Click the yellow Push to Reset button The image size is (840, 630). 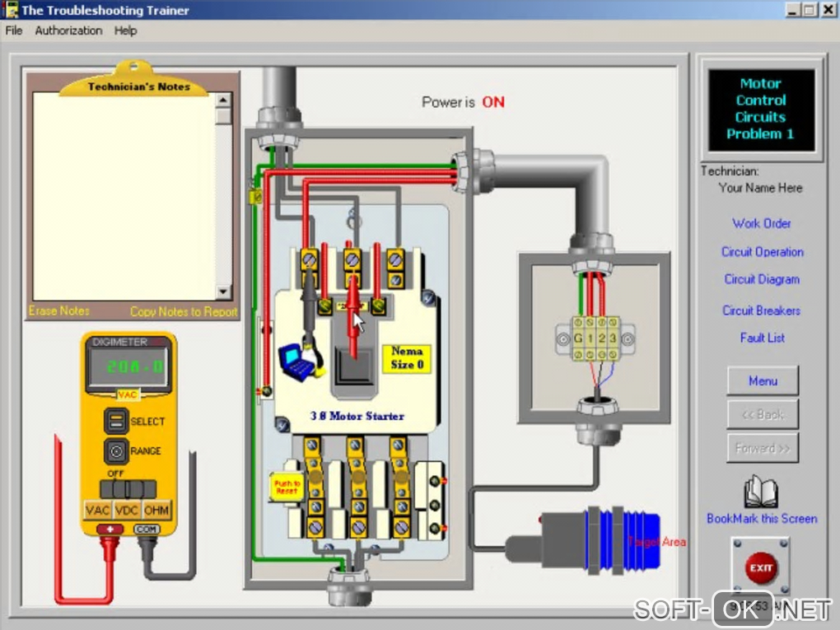coord(287,487)
